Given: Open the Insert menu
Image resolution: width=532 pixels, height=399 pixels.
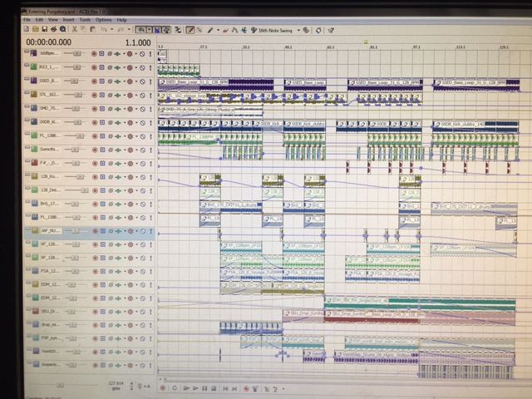Looking at the screenshot, I should click(x=69, y=19).
